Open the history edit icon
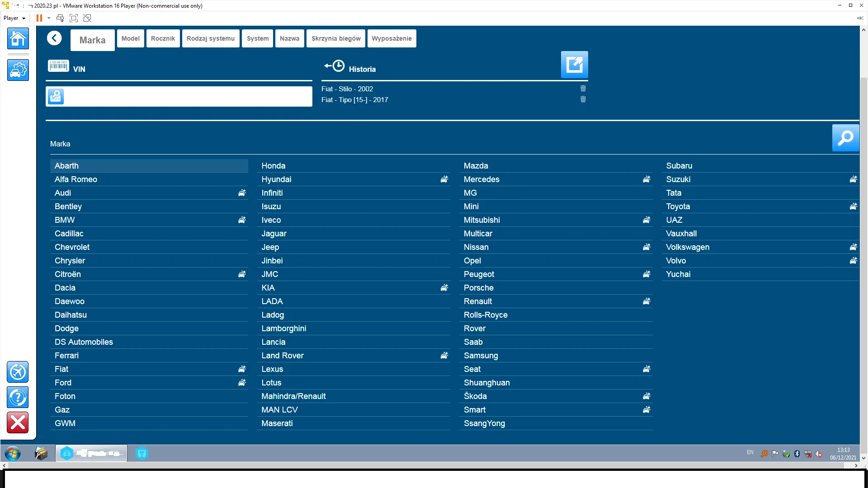This screenshot has height=488, width=868. click(x=574, y=65)
